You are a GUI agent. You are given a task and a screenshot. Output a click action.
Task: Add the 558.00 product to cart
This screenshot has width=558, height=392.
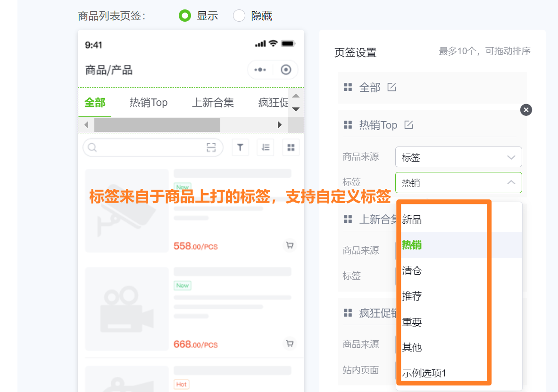[290, 245]
